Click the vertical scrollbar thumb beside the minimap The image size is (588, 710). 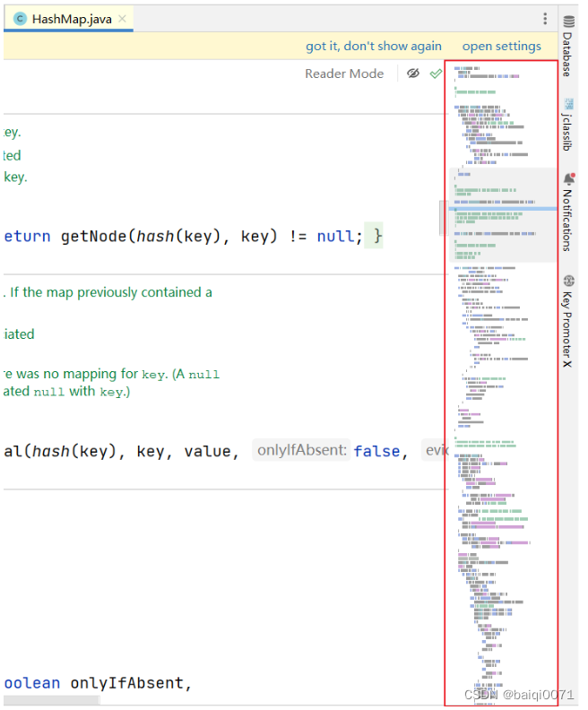click(443, 218)
